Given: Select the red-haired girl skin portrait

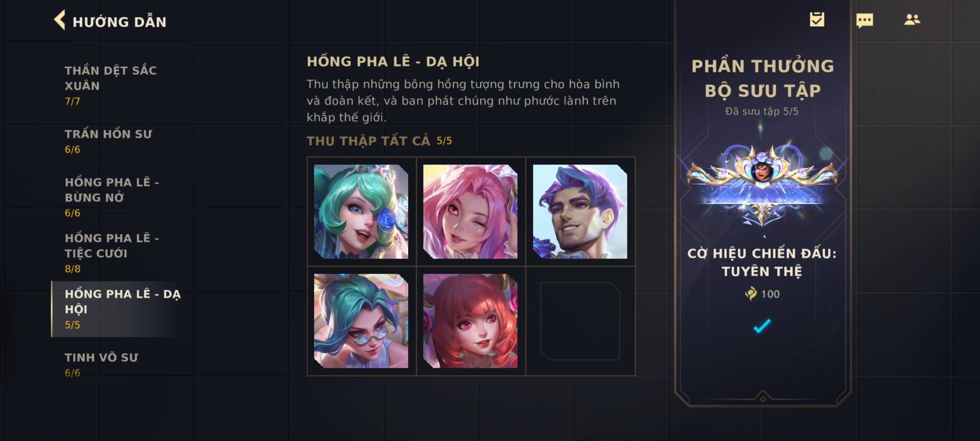Looking at the screenshot, I should click(470, 321).
